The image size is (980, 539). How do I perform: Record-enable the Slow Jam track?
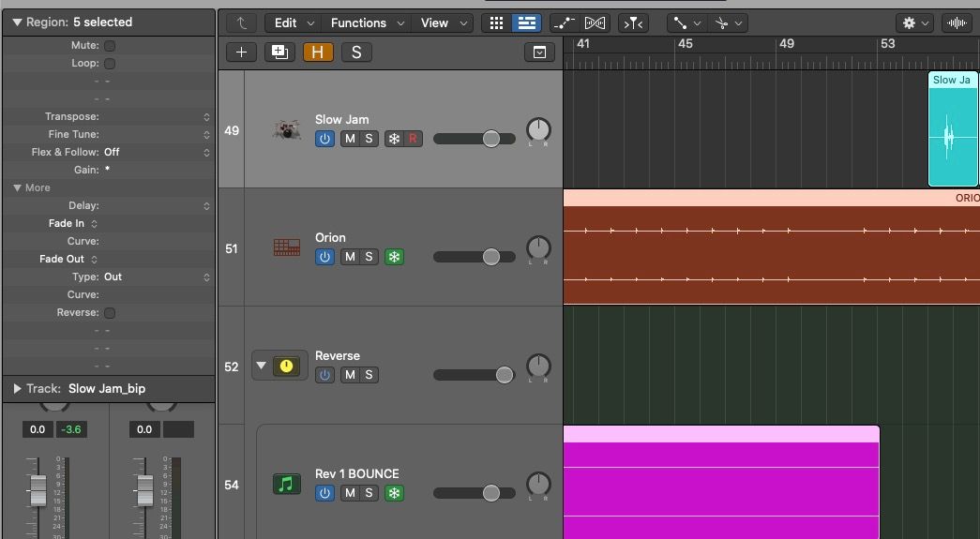pos(414,139)
